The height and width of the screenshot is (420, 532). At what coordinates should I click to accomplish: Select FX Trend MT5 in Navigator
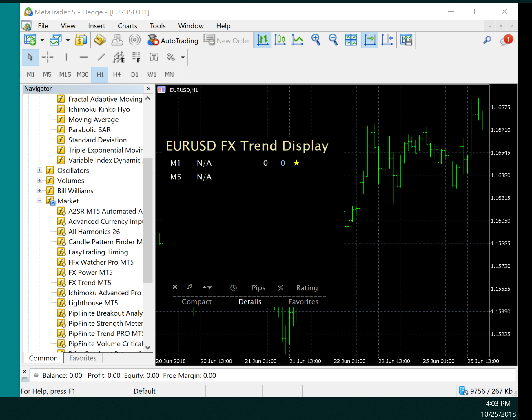point(90,283)
